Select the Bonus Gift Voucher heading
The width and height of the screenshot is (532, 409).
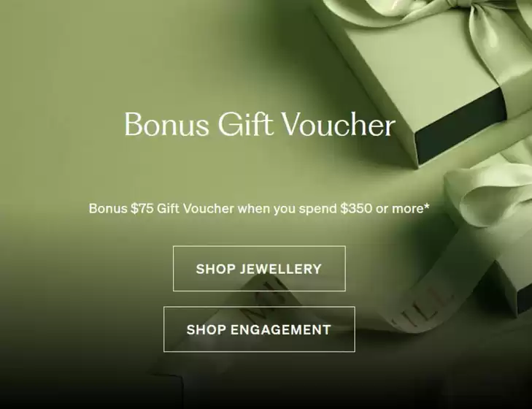point(260,124)
